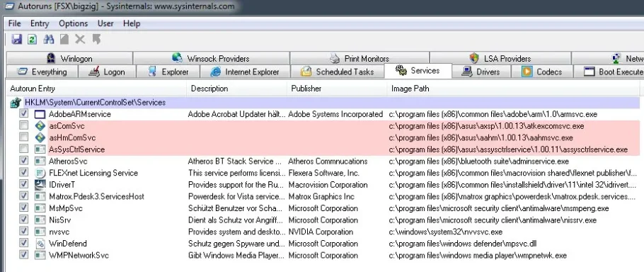Screen dimensions: 644x272
Task: Uncheck the WMPNetworkSvc checkbox
Action: click(x=24, y=254)
